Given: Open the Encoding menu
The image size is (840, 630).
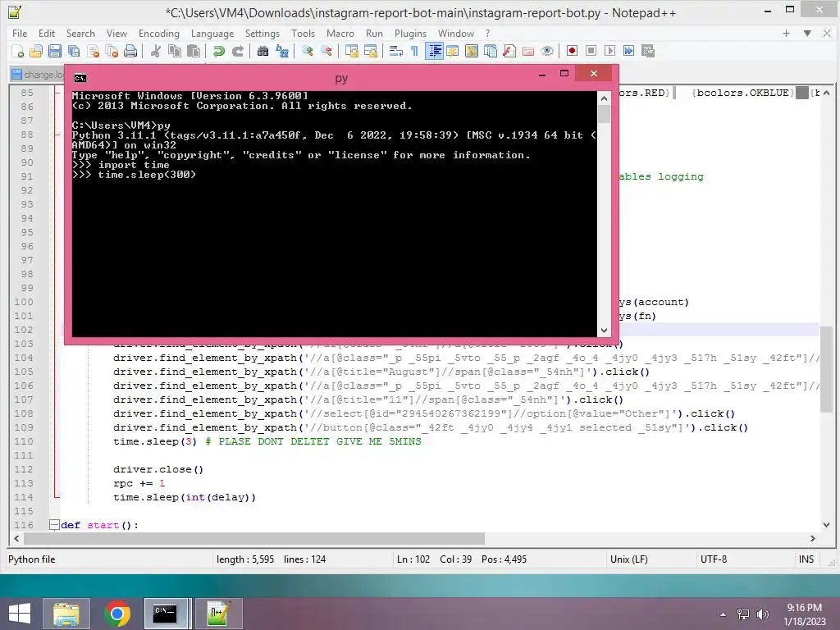Looking at the screenshot, I should pos(159,33).
